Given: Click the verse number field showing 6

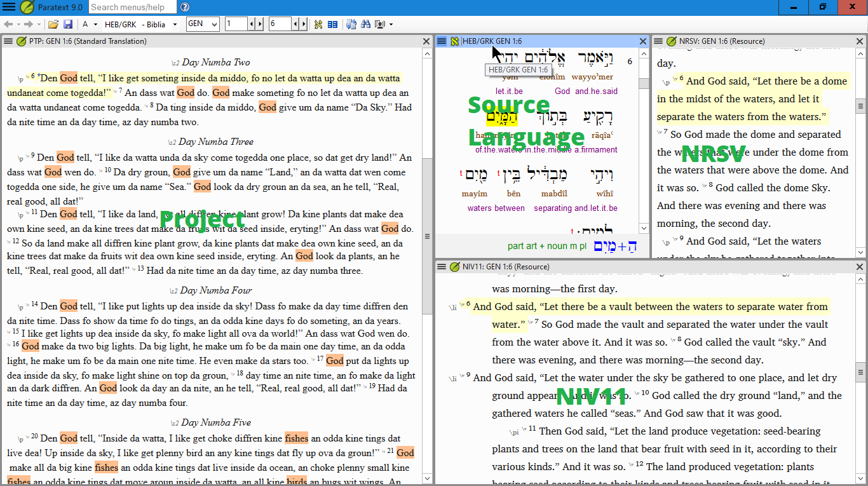Looking at the screenshot, I should pyautogui.click(x=280, y=24).
